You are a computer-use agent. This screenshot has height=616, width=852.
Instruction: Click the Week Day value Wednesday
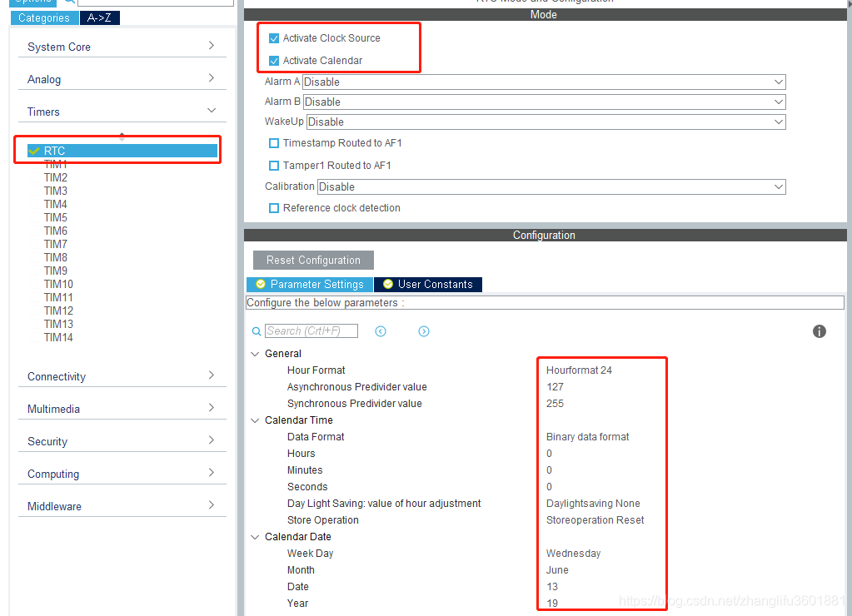(x=573, y=554)
